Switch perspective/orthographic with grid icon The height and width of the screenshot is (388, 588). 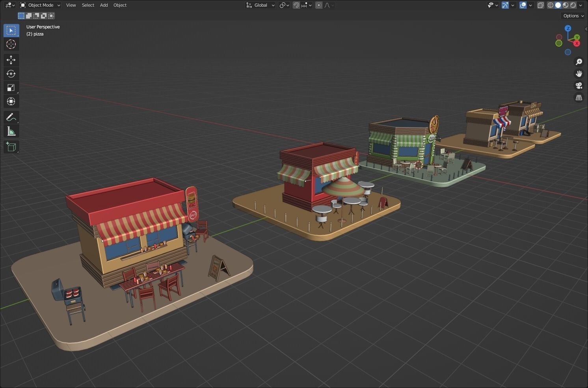579,97
